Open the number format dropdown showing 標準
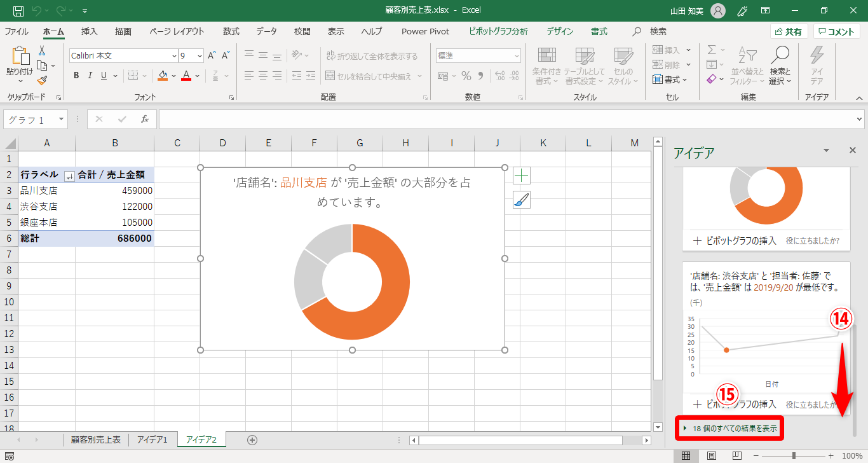Screen dimensions: 868x463 [x=517, y=56]
